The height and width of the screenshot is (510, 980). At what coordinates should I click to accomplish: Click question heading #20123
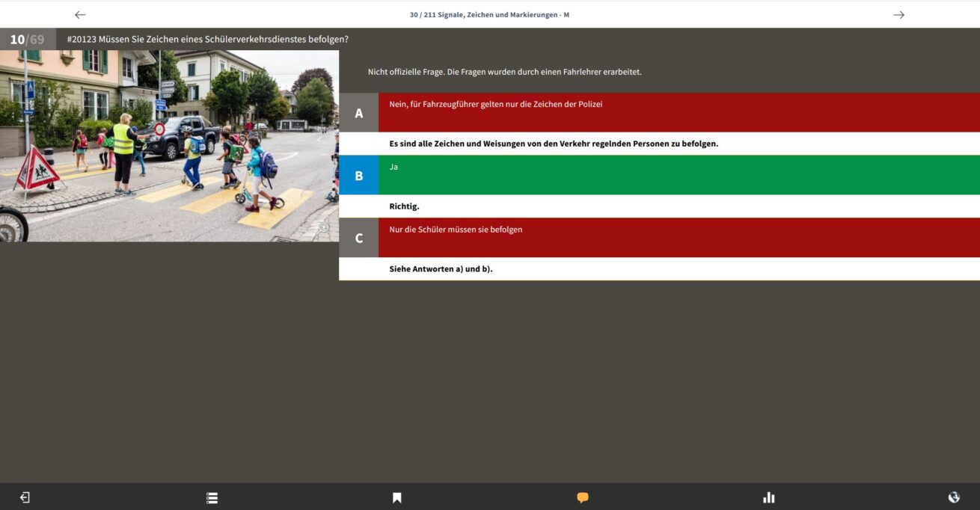[207, 39]
